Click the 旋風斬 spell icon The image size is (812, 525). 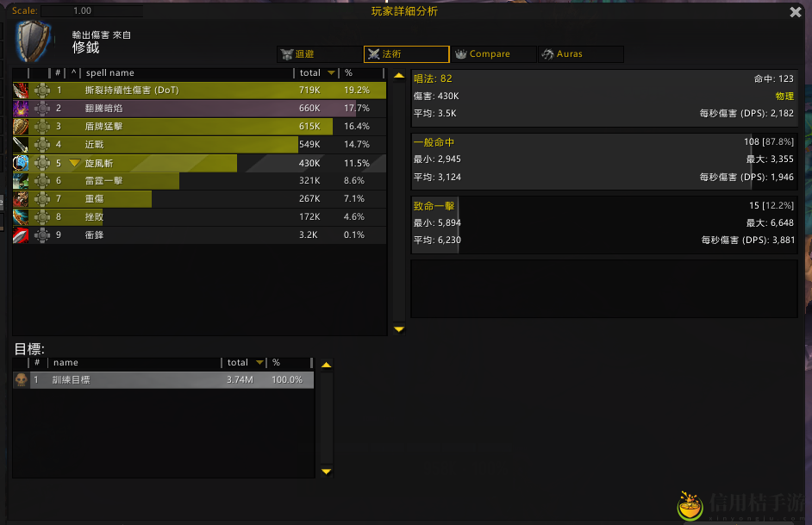21,163
